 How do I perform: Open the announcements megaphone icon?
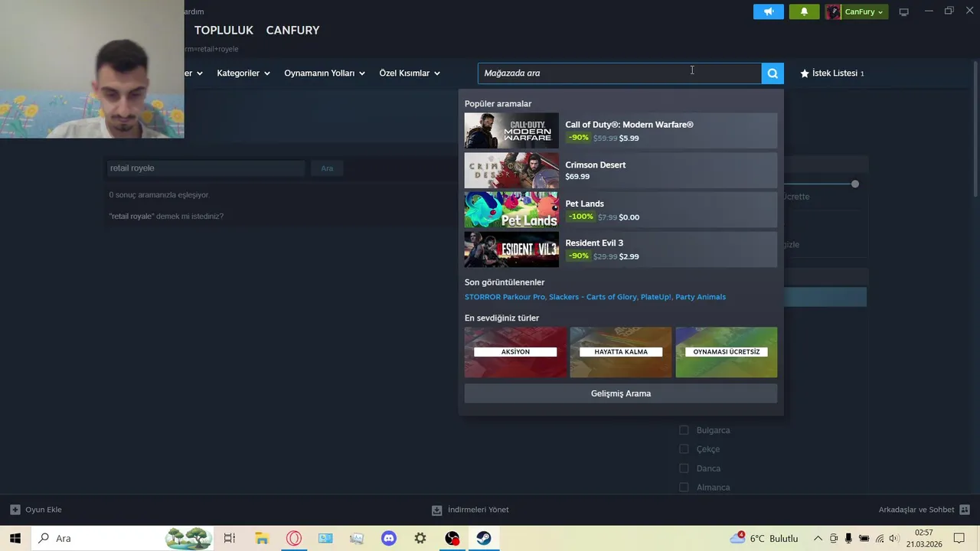(769, 11)
